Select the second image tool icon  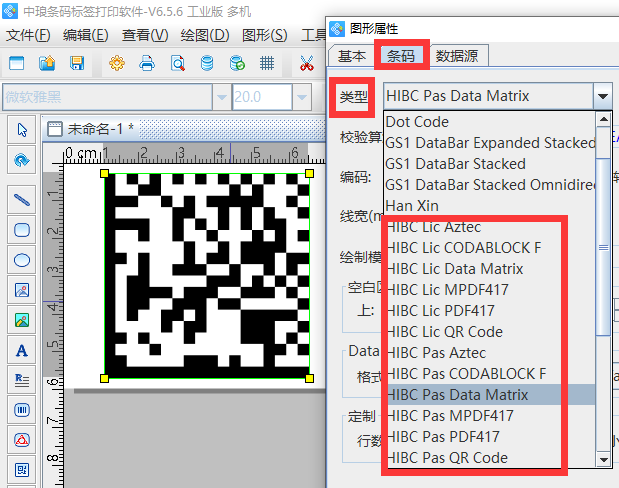22,320
